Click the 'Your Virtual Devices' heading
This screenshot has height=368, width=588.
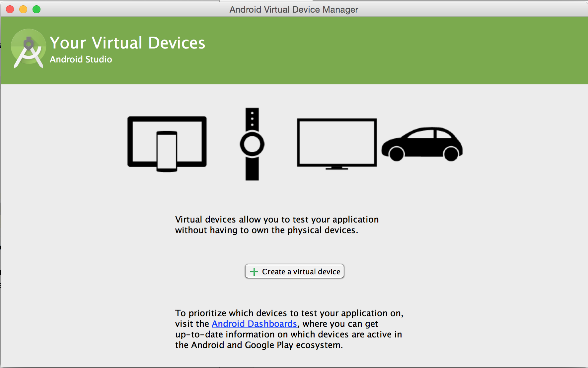point(127,43)
